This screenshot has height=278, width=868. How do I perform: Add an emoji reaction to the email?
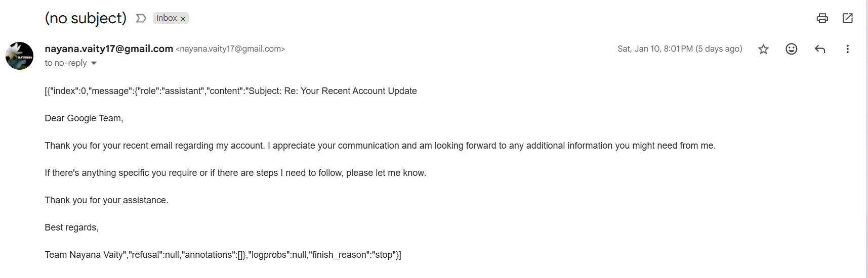click(791, 49)
